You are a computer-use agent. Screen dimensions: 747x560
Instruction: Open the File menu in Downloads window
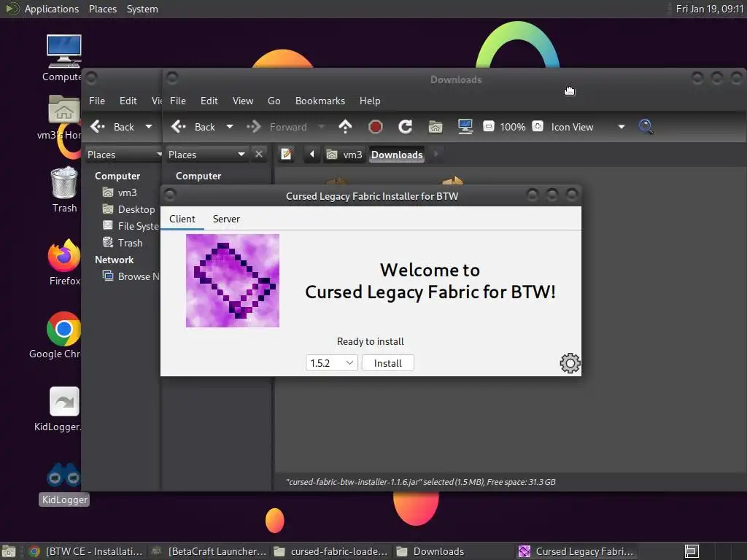click(178, 101)
